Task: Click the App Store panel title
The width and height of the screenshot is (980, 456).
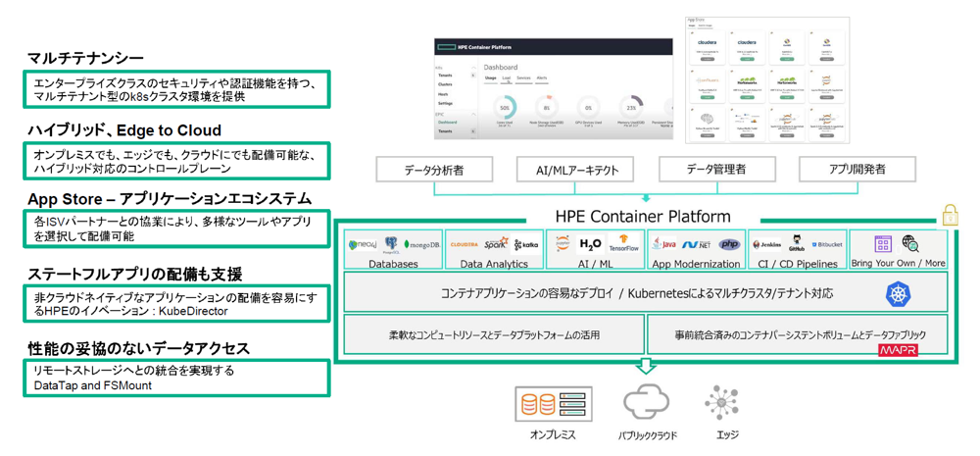Action: (695, 20)
